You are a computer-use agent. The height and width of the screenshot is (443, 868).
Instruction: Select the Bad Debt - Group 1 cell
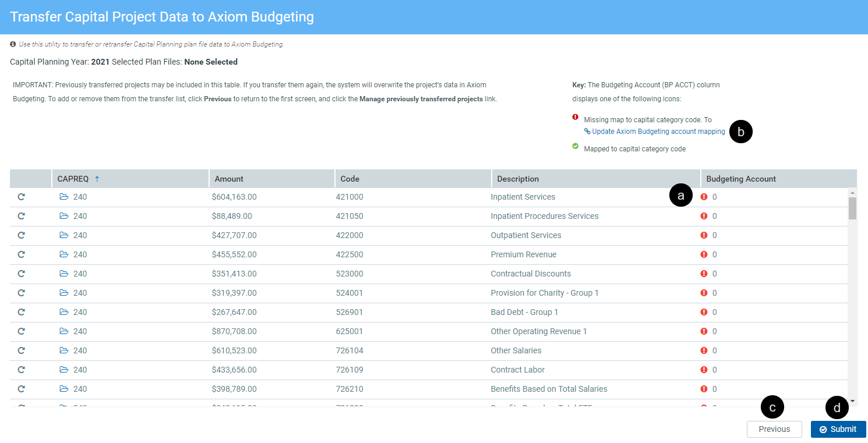pos(524,312)
